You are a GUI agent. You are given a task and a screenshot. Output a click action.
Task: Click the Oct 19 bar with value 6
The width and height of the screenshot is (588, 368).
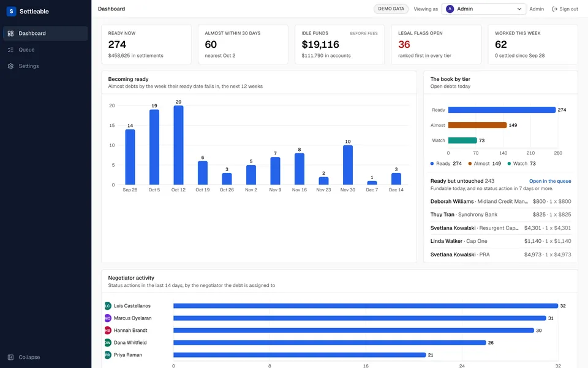203,173
